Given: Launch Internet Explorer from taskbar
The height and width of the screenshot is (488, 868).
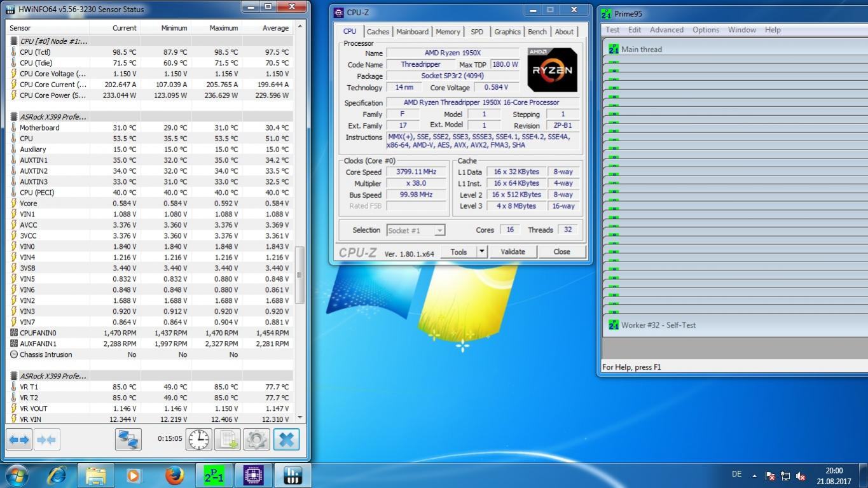Looking at the screenshot, I should (x=57, y=475).
